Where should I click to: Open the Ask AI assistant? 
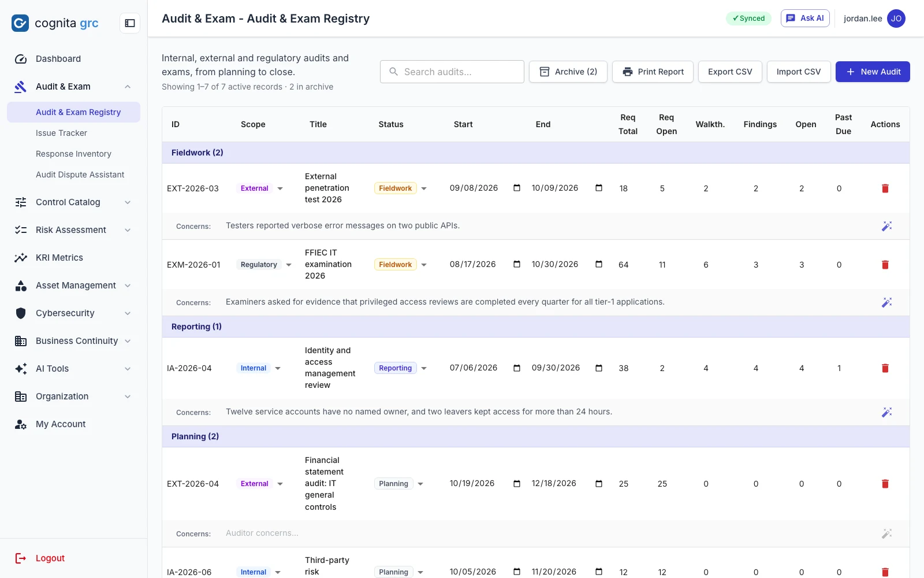click(805, 18)
